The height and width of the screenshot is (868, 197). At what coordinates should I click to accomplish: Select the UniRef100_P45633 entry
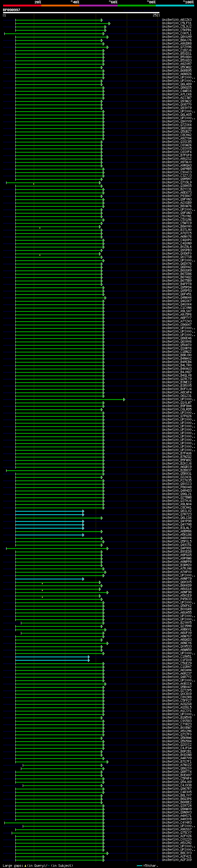coord(177,599)
